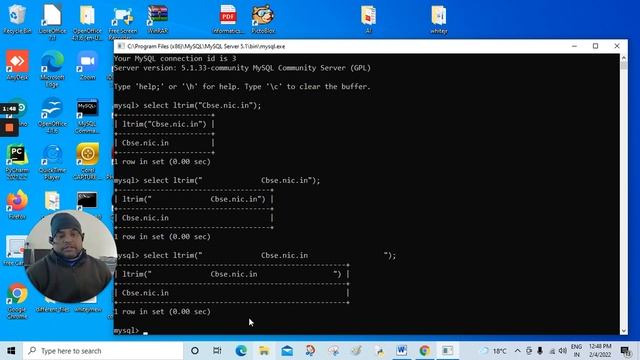
Task: Minimize the mysql.exe console window
Action: (x=574, y=46)
